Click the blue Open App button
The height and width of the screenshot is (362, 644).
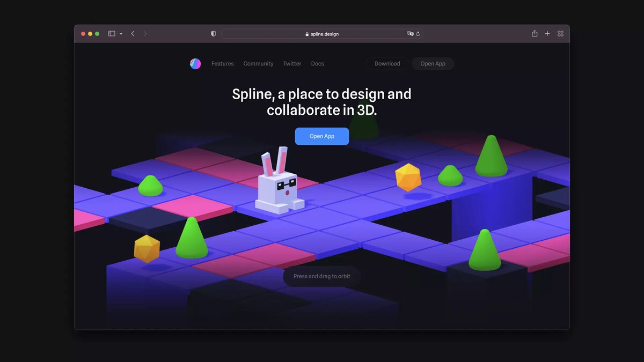point(322,136)
